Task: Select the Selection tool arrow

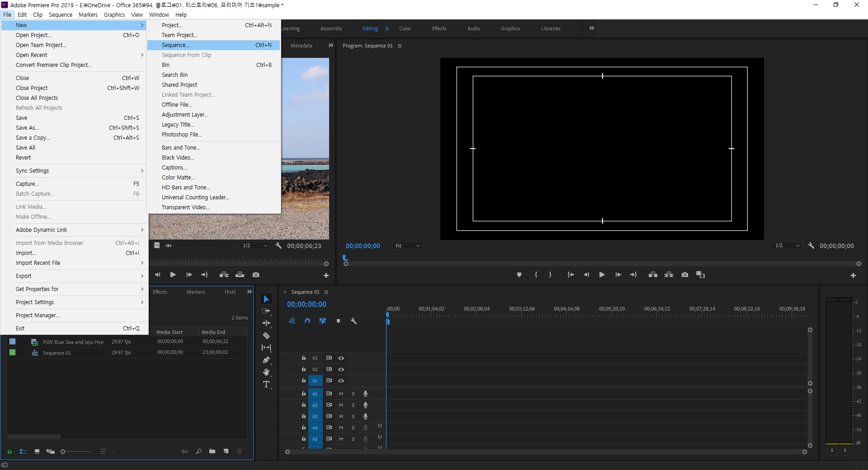Action: (x=266, y=299)
